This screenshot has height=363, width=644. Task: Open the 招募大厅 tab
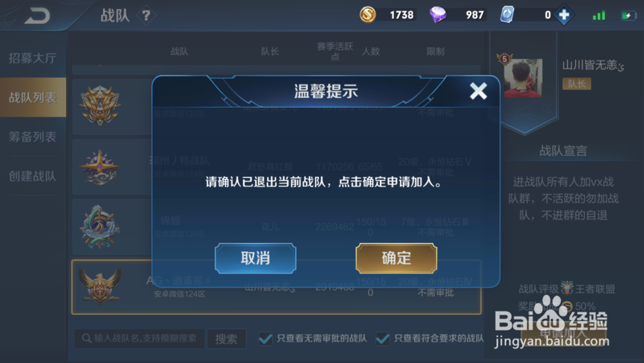coord(33,59)
